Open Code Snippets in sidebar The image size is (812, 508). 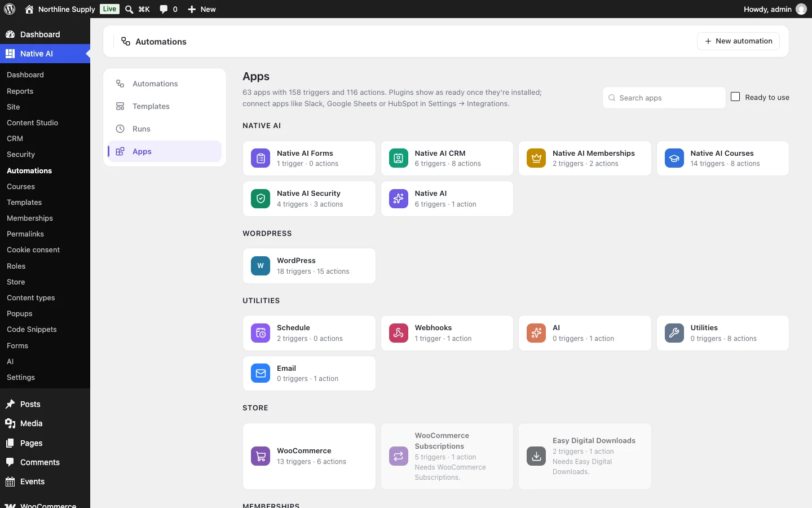[32, 329]
